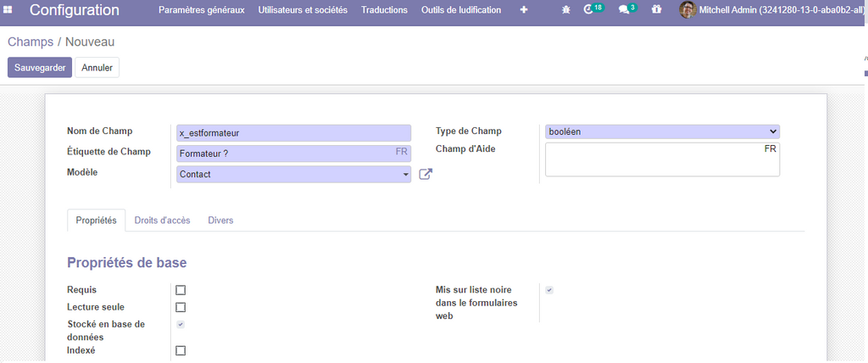Open activities clock icon with 18 badge
Image resolution: width=868 pixels, height=363 pixels.
pos(590,10)
